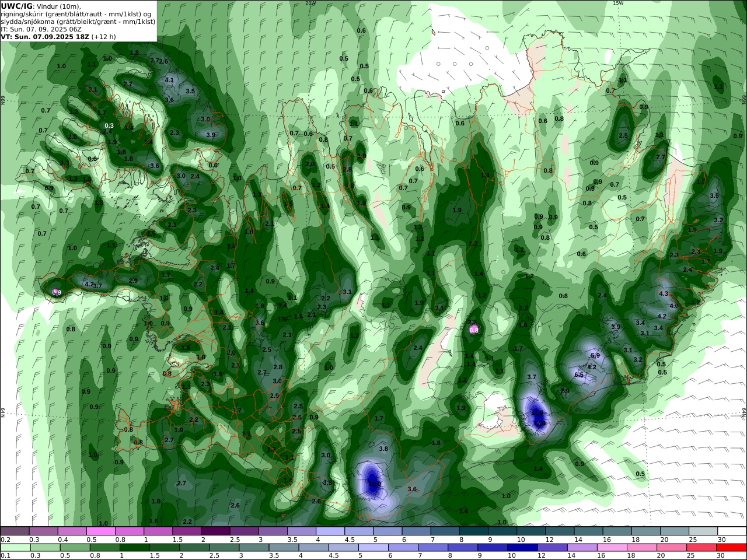The image size is (747, 560).
Task: Click the 'IT: Sun. 07. 09. 2025 06Z' initial time line
Action: (x=41, y=29)
